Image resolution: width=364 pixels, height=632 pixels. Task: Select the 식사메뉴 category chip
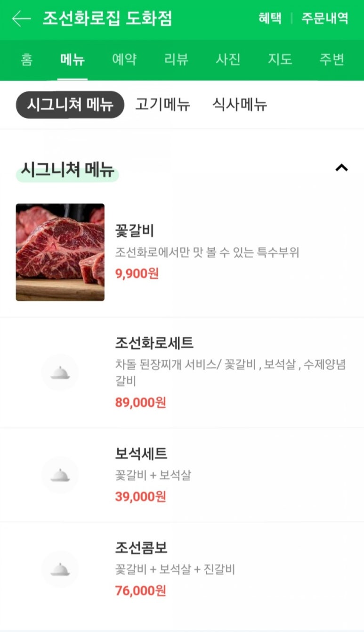(x=239, y=105)
